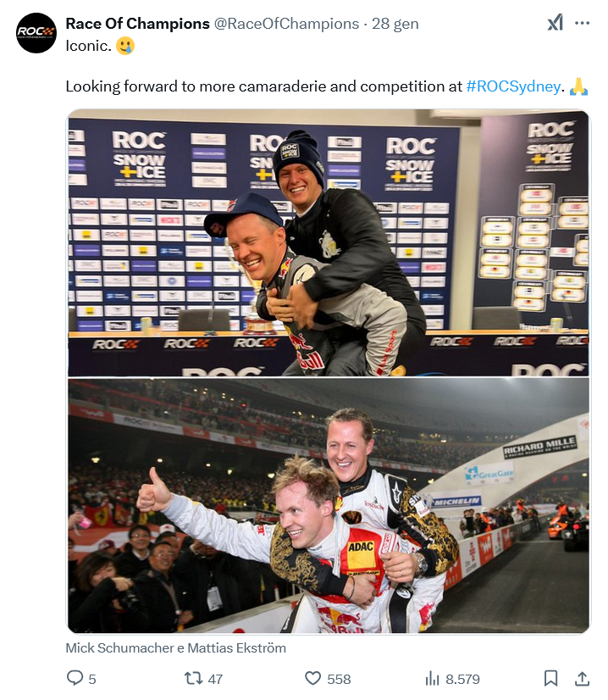
Task: View tweet analytics bar chart icon
Action: point(432,679)
